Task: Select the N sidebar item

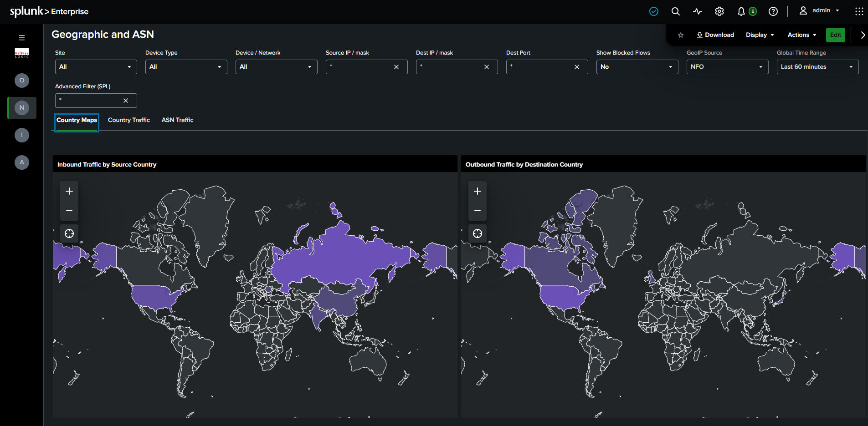Action: (22, 108)
